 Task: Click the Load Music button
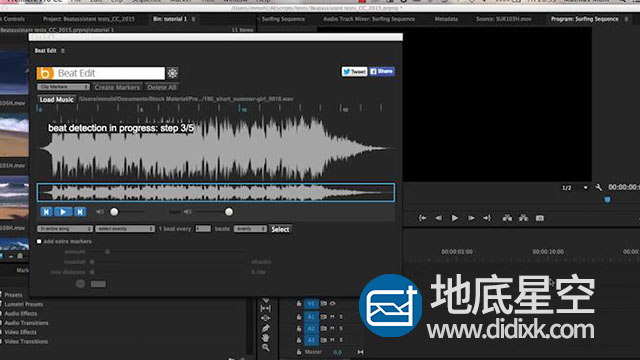[56, 100]
